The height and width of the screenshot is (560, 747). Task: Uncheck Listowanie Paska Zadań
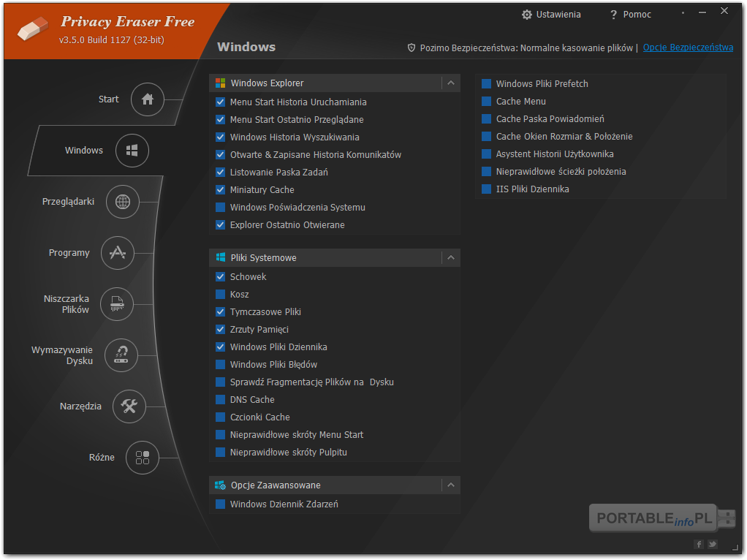pos(220,172)
